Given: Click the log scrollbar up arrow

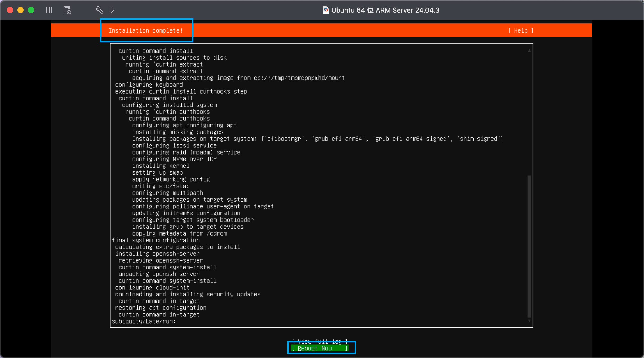Looking at the screenshot, I should click(x=529, y=50).
